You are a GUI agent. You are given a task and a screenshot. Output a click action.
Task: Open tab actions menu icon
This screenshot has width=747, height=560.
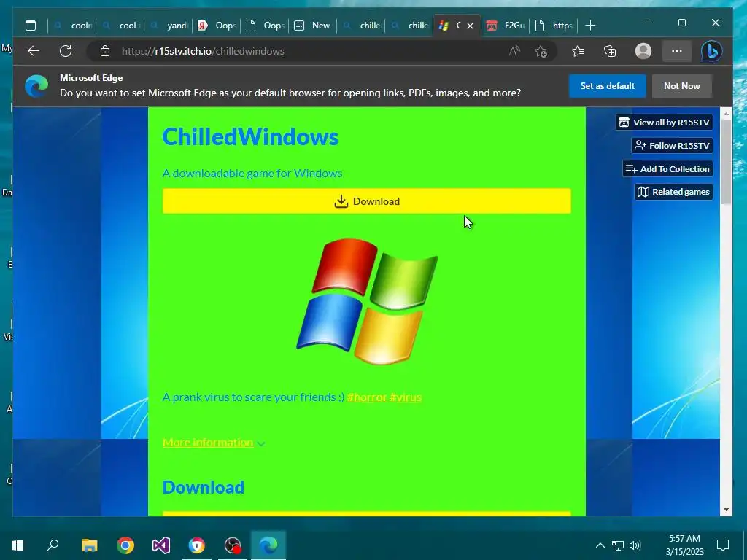coord(31,26)
